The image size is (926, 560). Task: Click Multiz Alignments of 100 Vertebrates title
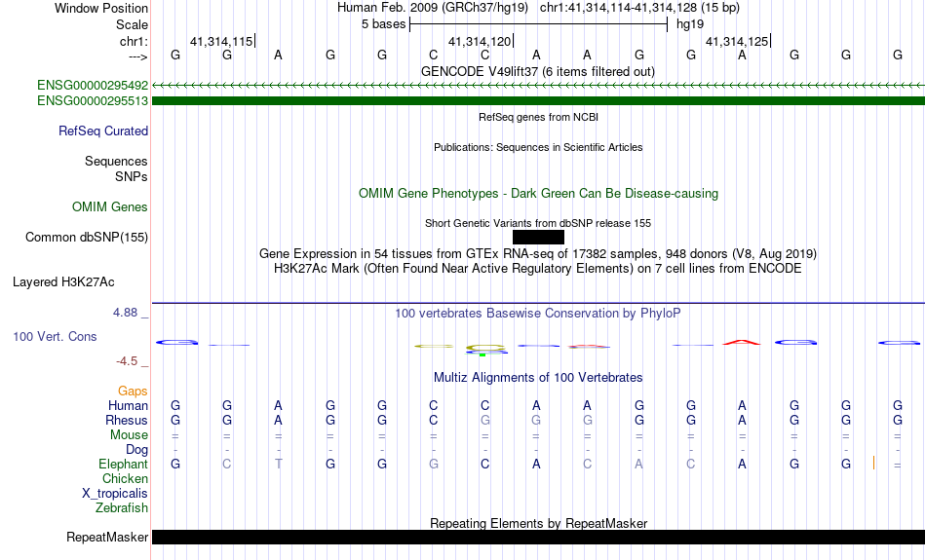[x=538, y=378]
